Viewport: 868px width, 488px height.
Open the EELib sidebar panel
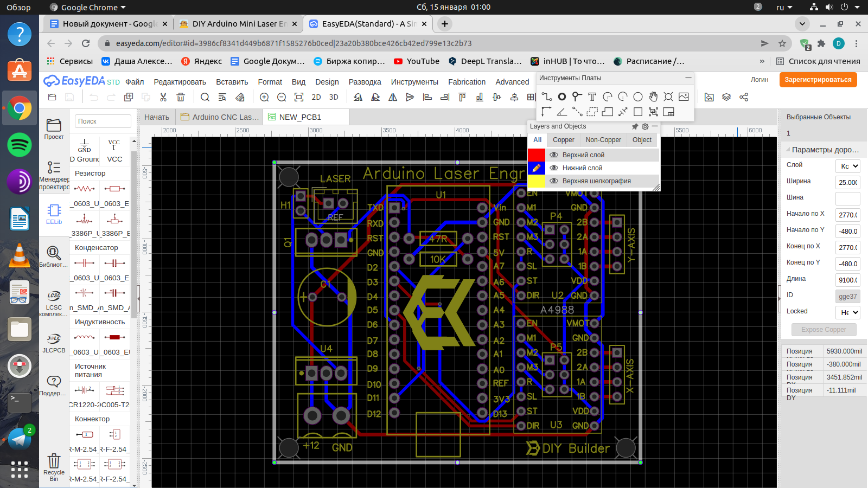(54, 214)
